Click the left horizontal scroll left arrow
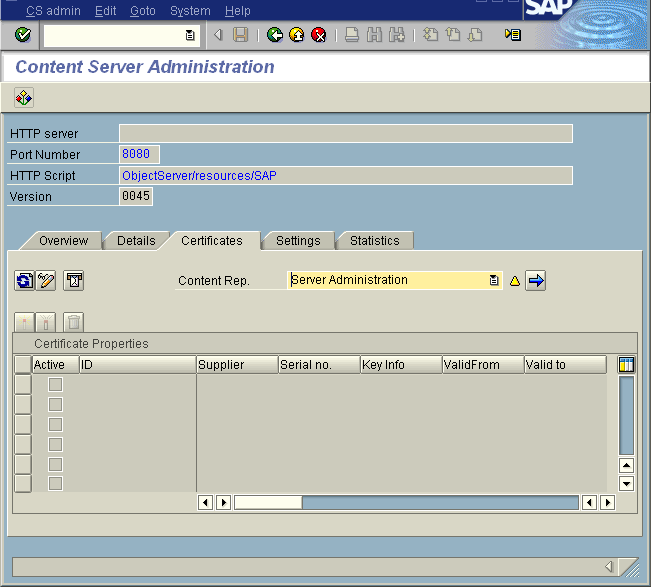This screenshot has width=651, height=587. coord(205,503)
